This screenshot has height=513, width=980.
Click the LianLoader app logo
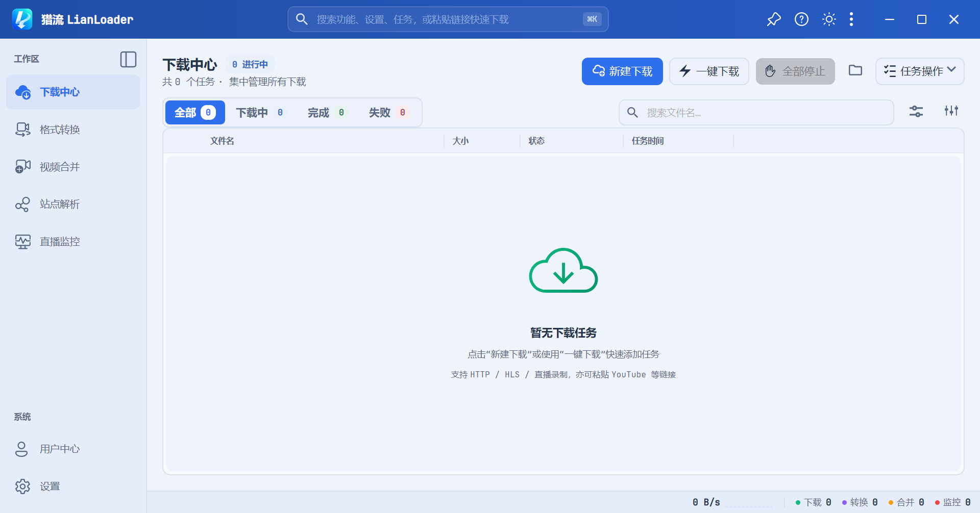pos(22,19)
